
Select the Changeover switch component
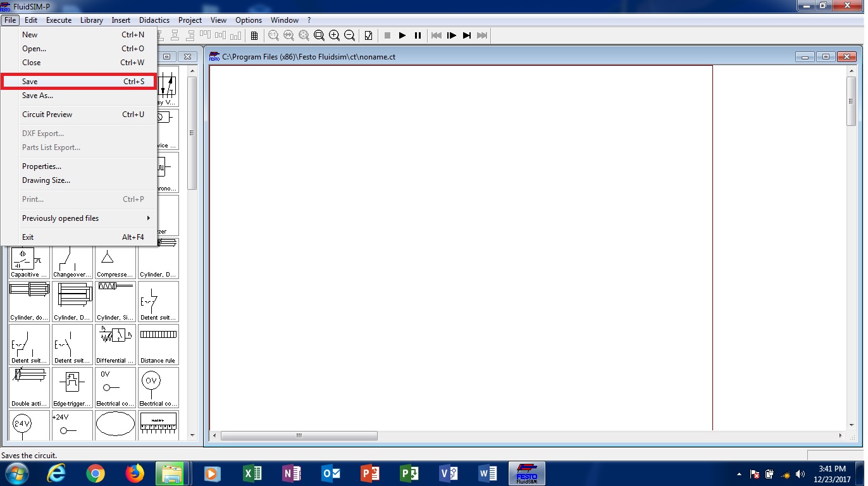[x=72, y=259]
